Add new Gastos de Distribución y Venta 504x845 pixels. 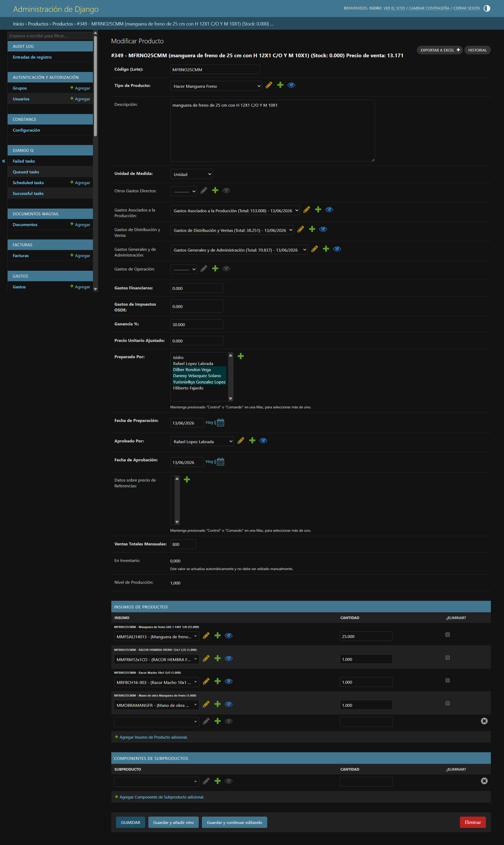[312, 229]
